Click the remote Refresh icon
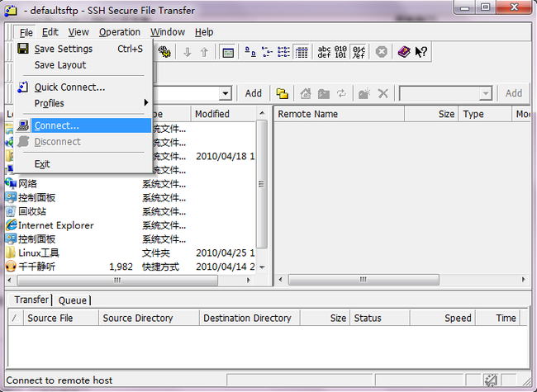This screenshot has height=392, width=537. [341, 93]
